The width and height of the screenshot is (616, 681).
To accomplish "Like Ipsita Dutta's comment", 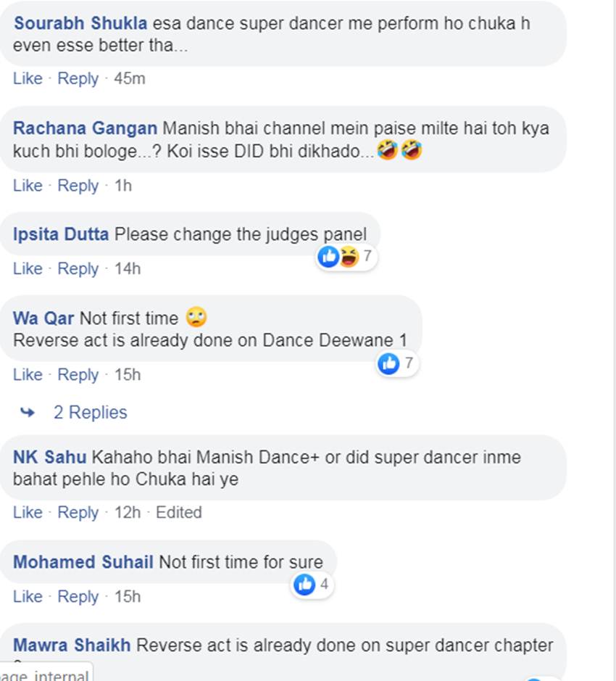I will [28, 268].
